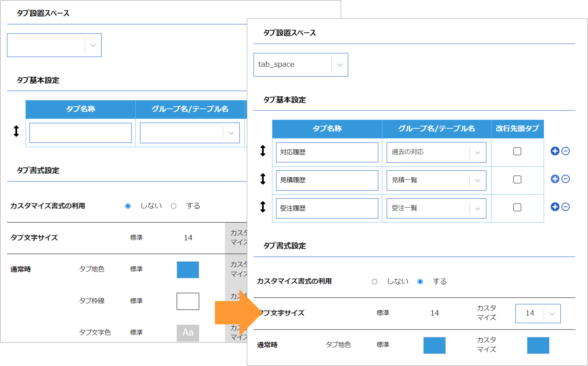Click the 受注履歴 tab name field
Screen dimensions: 588x366
(327, 208)
